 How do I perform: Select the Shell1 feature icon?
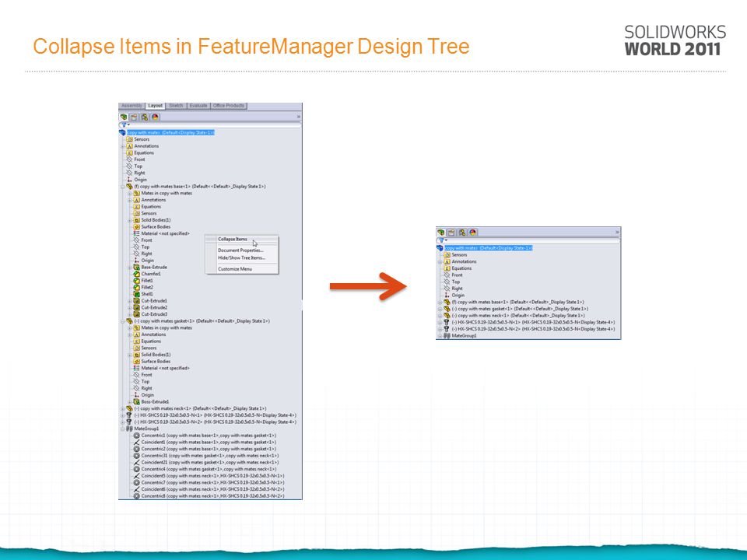click(x=137, y=294)
